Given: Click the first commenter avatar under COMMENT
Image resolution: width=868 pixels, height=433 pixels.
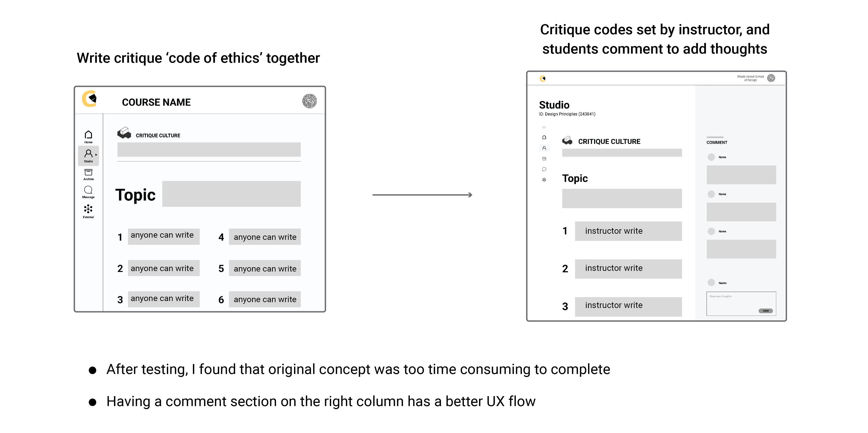Looking at the screenshot, I should coord(711,157).
